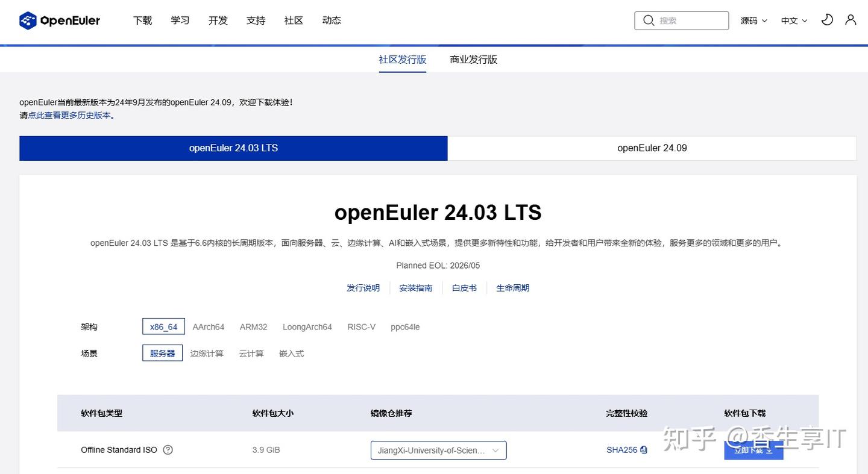868x474 pixels.
Task: Switch to the 商业发行版 tab
Action: coord(473,59)
